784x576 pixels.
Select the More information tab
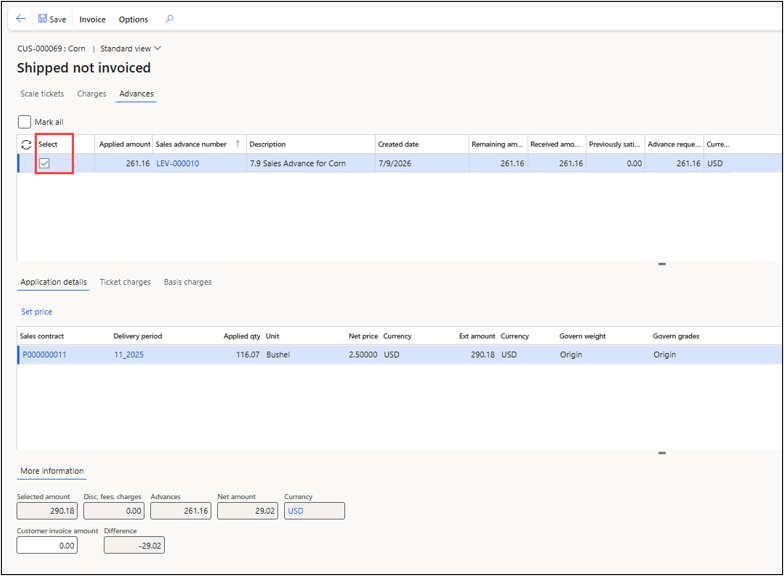[x=52, y=471]
